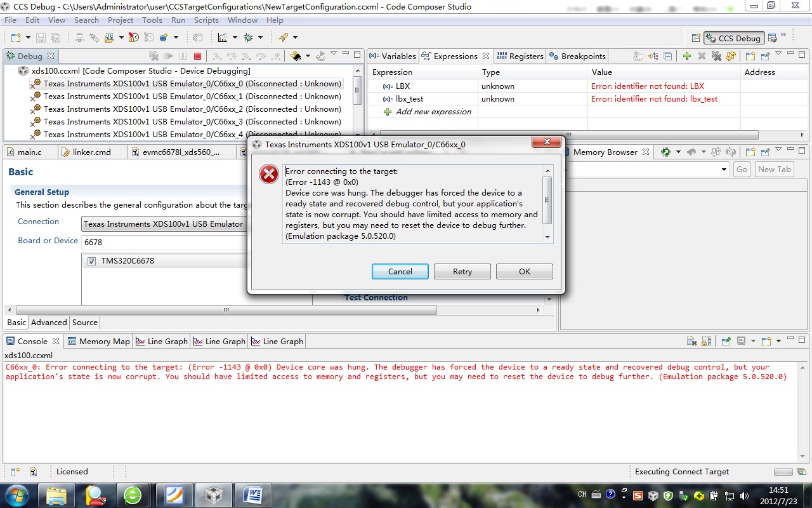This screenshot has height=508, width=812.
Task: Switch to the Source tab
Action: tap(85, 323)
